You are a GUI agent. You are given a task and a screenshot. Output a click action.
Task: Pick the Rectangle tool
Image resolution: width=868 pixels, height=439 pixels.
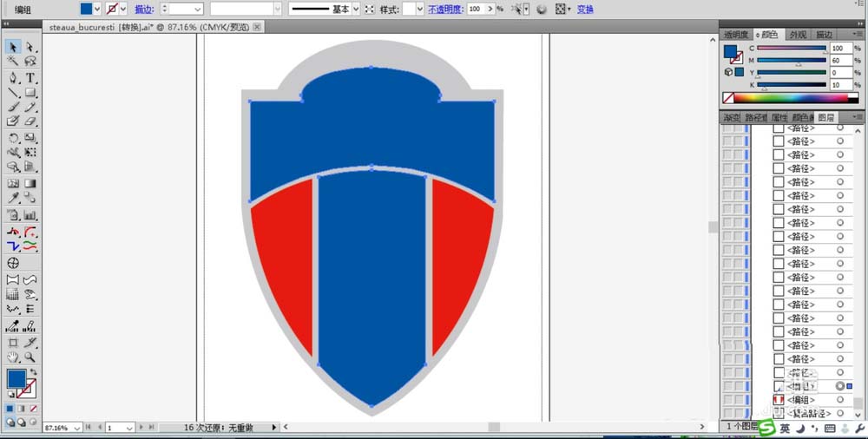30,93
